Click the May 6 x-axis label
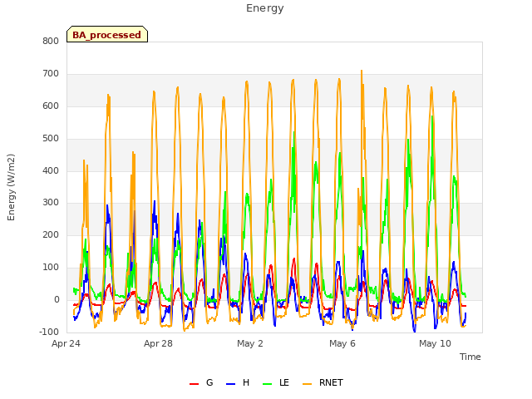Screen dimensions: 532x399 tap(342, 343)
